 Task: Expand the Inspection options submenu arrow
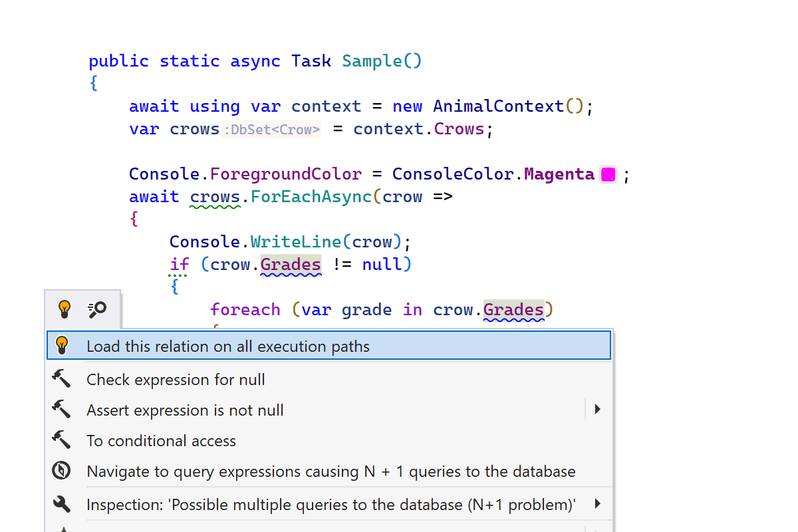(597, 504)
